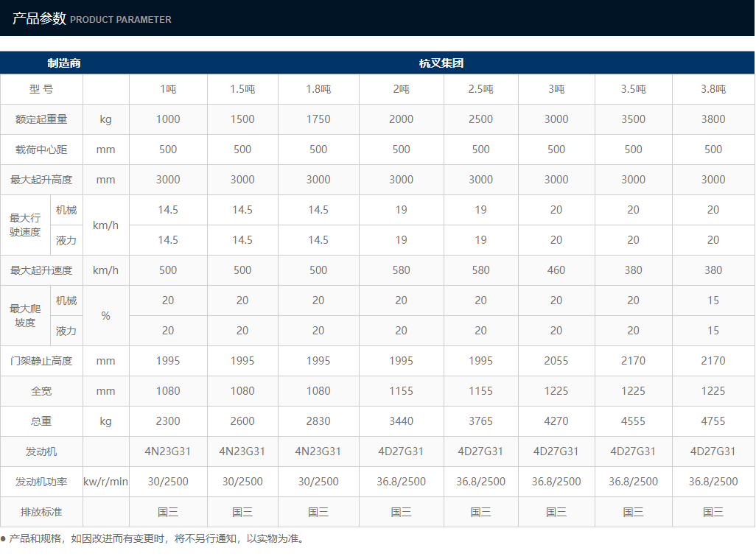
Task: Click the '排放标准' row label
Action: click(x=41, y=512)
